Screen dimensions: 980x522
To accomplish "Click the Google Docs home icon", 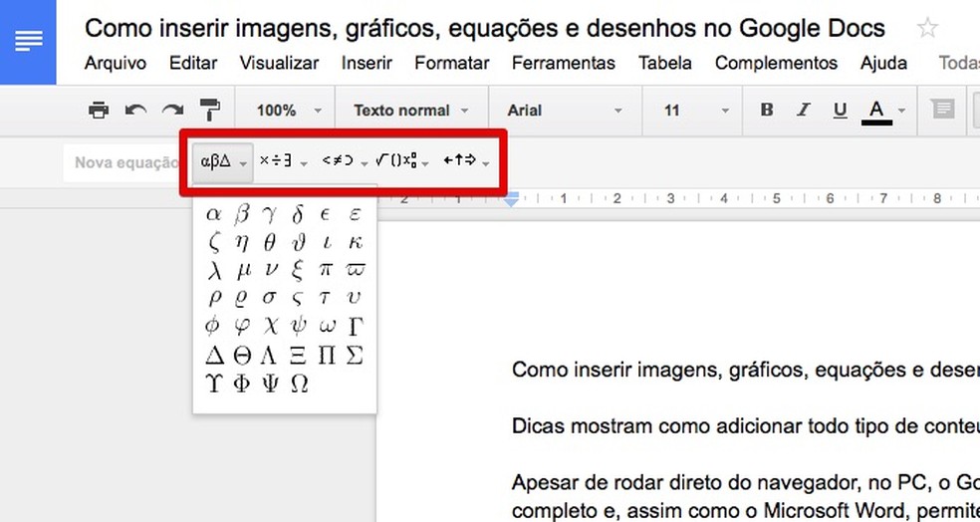I will tap(28, 41).
